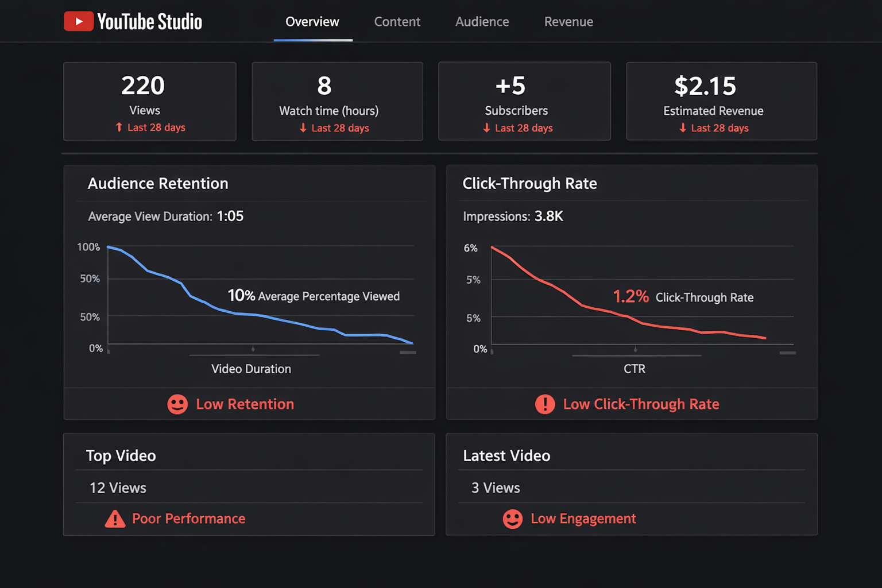Click the down arrow under Estimated Revenue

[x=683, y=128]
